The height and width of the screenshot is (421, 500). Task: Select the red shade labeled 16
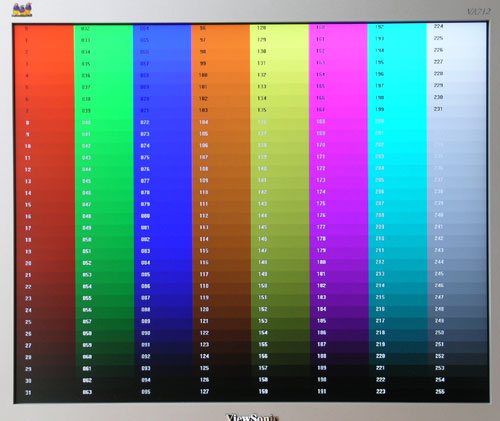[44, 216]
